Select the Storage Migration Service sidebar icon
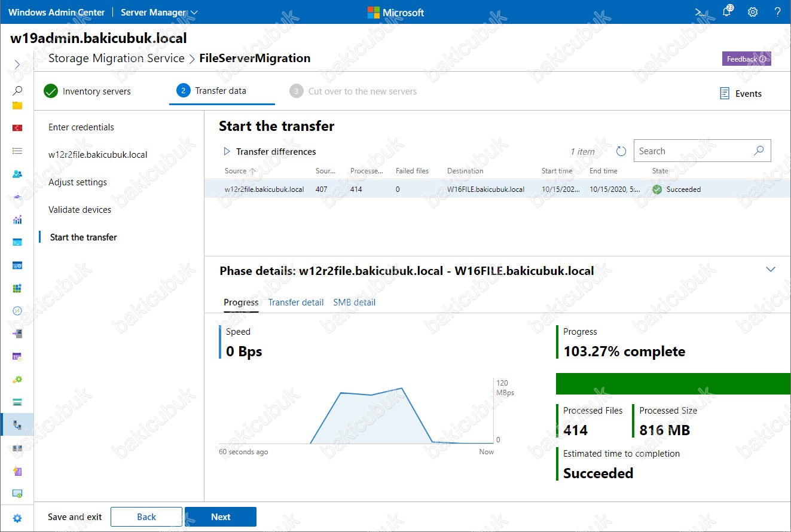The width and height of the screenshot is (791, 532). (17, 425)
